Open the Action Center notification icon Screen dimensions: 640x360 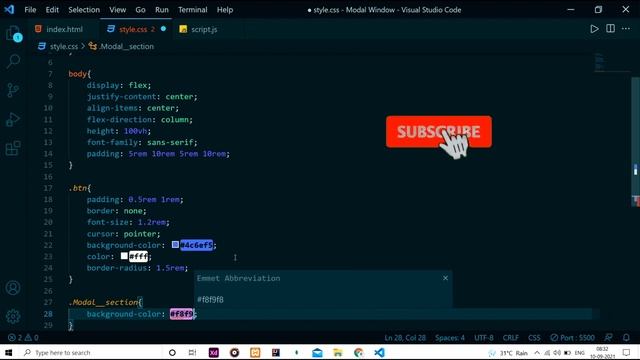(x=627, y=353)
